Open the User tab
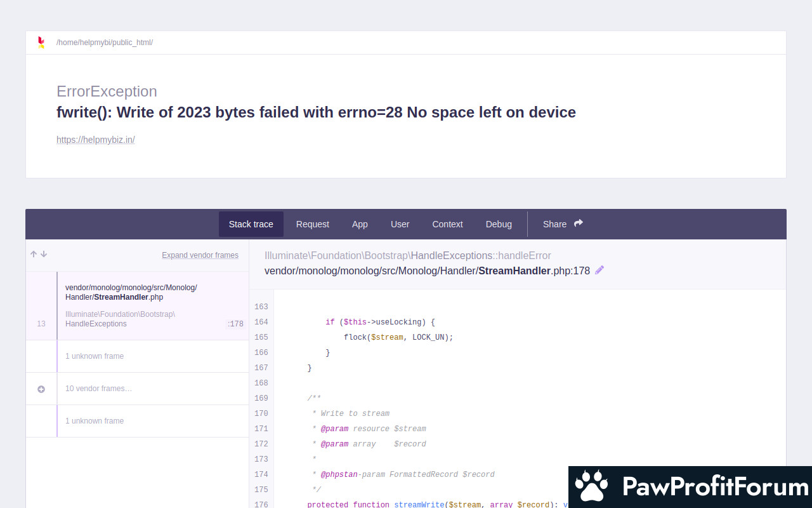This screenshot has width=812, height=508. 400,224
